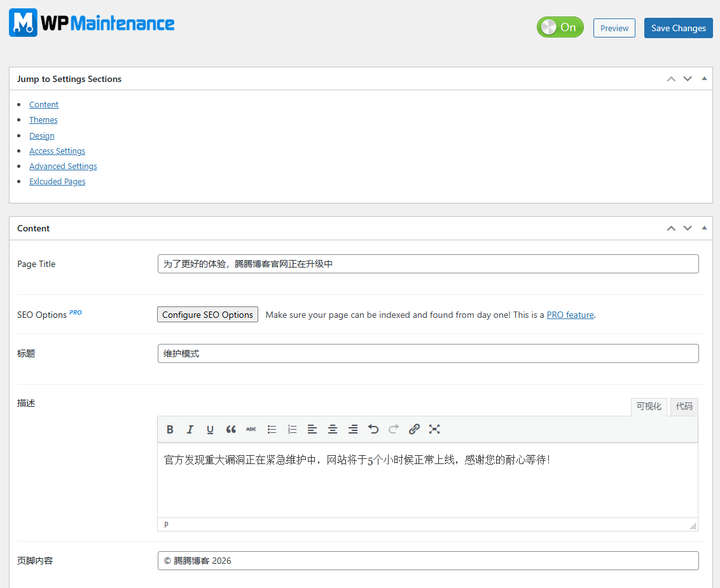Switch to the 代码 editor tab

[x=684, y=407]
